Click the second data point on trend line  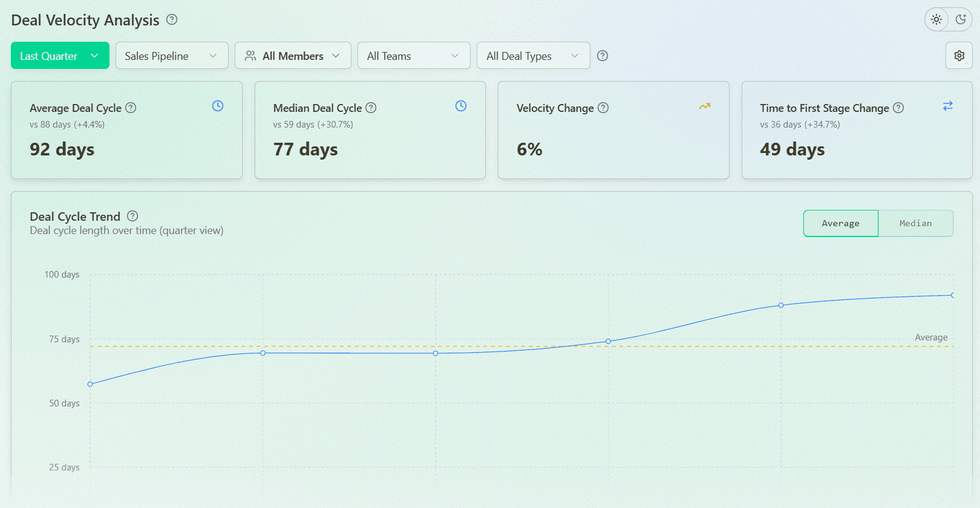pyautogui.click(x=263, y=353)
